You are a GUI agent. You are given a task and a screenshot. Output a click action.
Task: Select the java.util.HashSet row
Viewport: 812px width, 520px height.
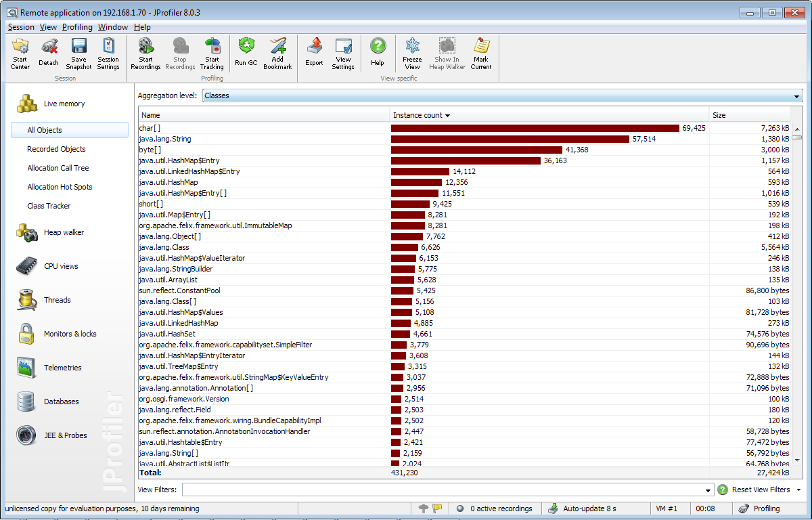click(x=465, y=334)
